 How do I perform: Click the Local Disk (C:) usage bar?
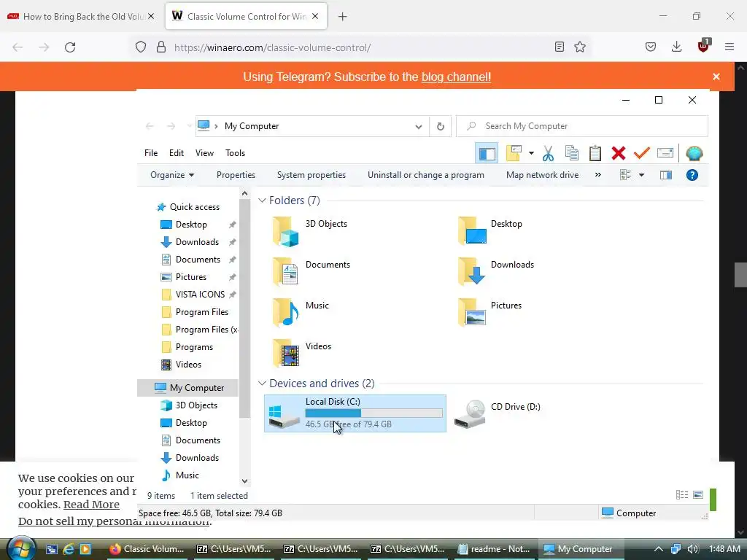(373, 413)
